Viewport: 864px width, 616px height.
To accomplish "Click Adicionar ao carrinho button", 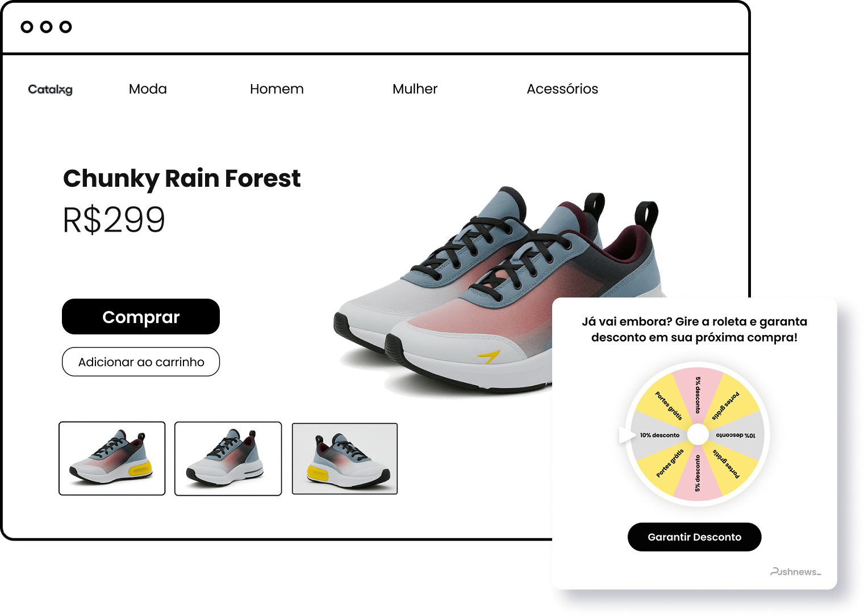I will (141, 362).
